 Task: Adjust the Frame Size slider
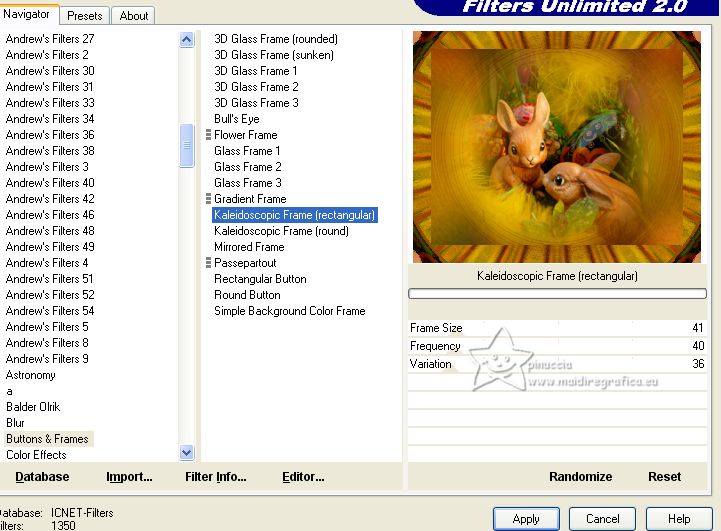557,328
